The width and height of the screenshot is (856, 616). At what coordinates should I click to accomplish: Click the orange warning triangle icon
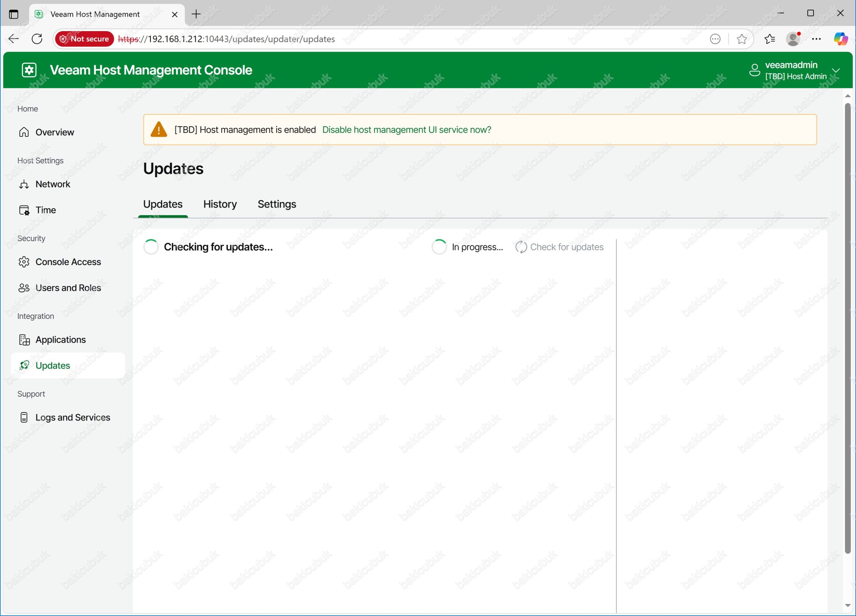tap(159, 129)
